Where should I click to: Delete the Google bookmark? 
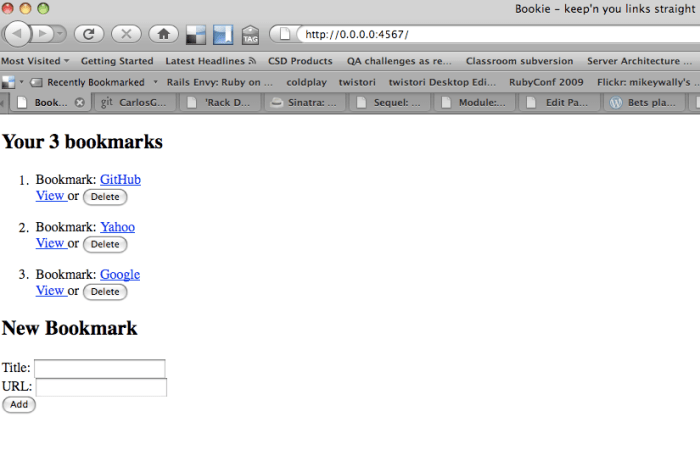(x=105, y=292)
